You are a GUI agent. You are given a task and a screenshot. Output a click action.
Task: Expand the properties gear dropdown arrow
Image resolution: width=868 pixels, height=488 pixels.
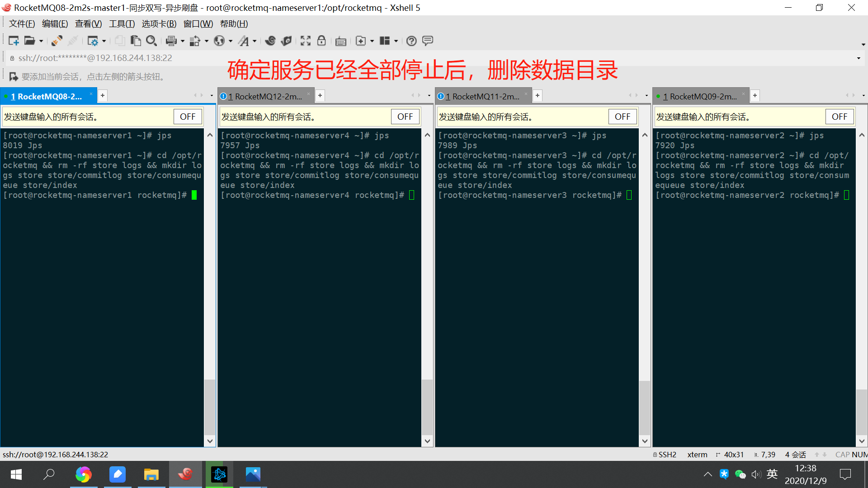[x=104, y=41]
